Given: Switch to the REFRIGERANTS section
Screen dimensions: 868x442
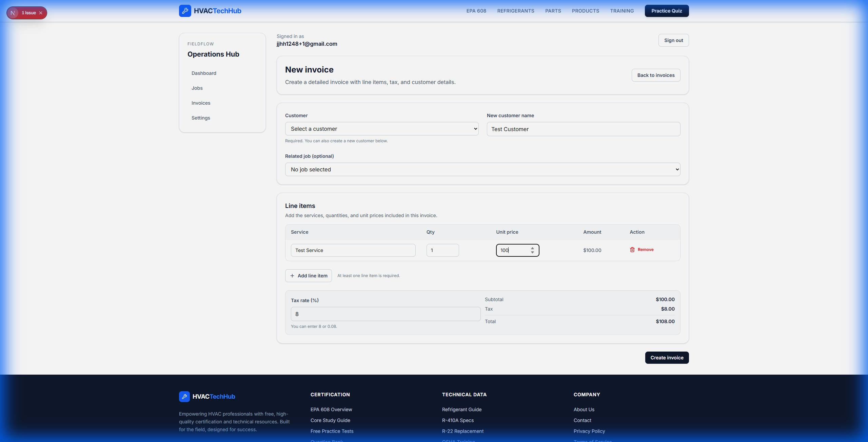Looking at the screenshot, I should [x=515, y=10].
